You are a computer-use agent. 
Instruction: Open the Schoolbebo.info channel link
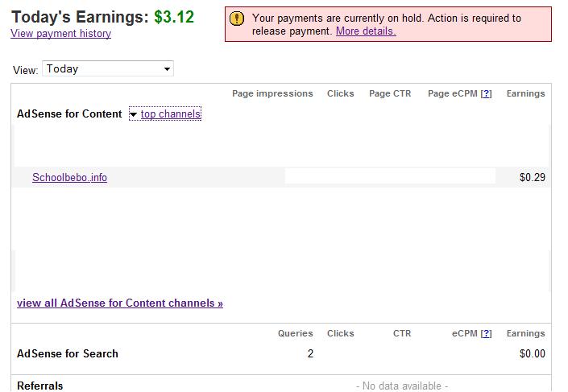point(69,178)
